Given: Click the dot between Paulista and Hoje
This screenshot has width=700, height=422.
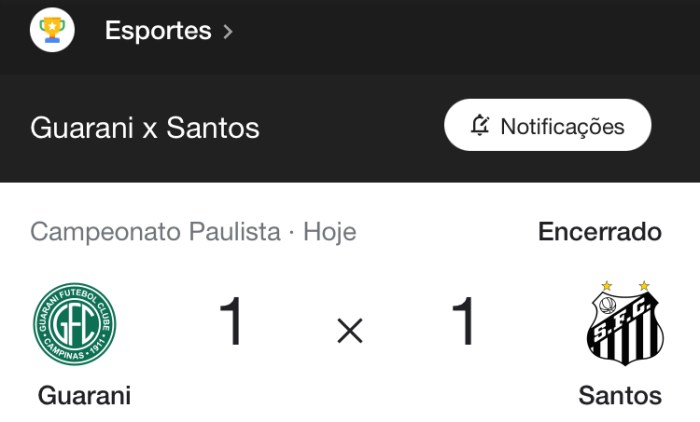Looking at the screenshot, I should 292,233.
